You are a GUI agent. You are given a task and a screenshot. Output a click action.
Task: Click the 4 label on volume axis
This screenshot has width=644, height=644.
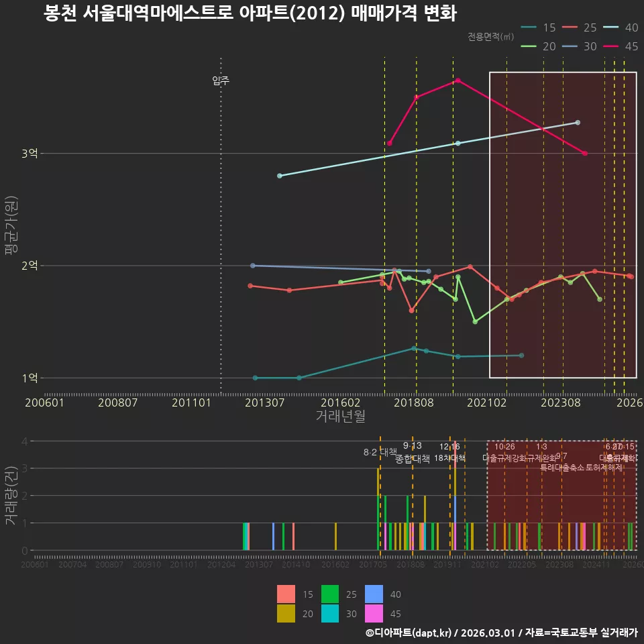pos(25,441)
